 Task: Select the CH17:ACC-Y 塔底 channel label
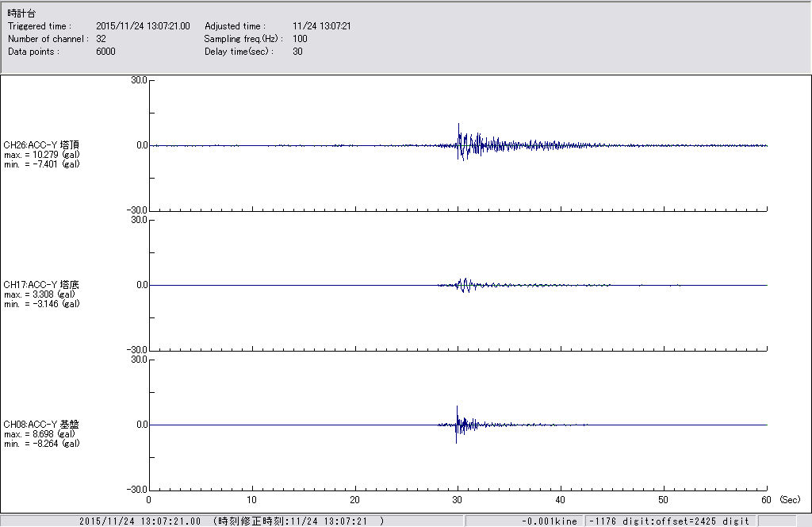41,284
